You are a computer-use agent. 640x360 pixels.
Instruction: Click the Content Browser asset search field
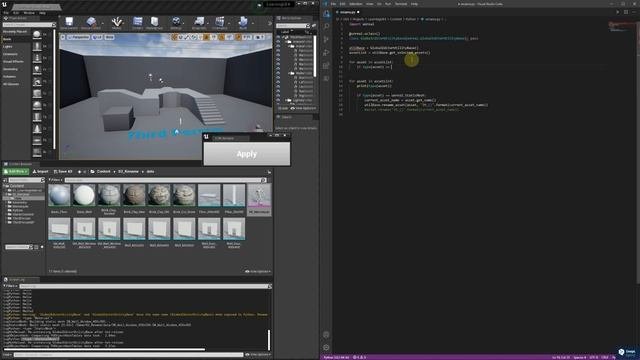tap(165, 180)
